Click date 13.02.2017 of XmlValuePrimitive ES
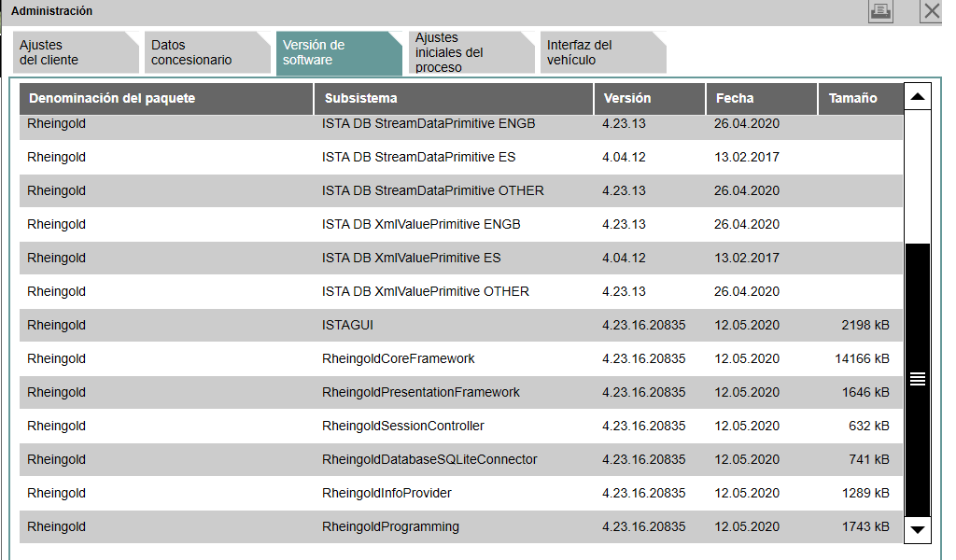Screen dimensions: 956x560 pos(747,258)
